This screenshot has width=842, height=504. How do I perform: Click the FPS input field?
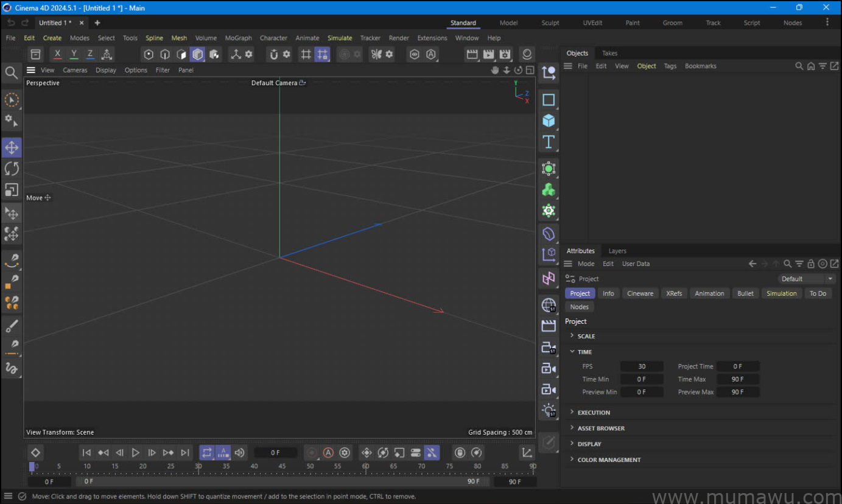642,366
